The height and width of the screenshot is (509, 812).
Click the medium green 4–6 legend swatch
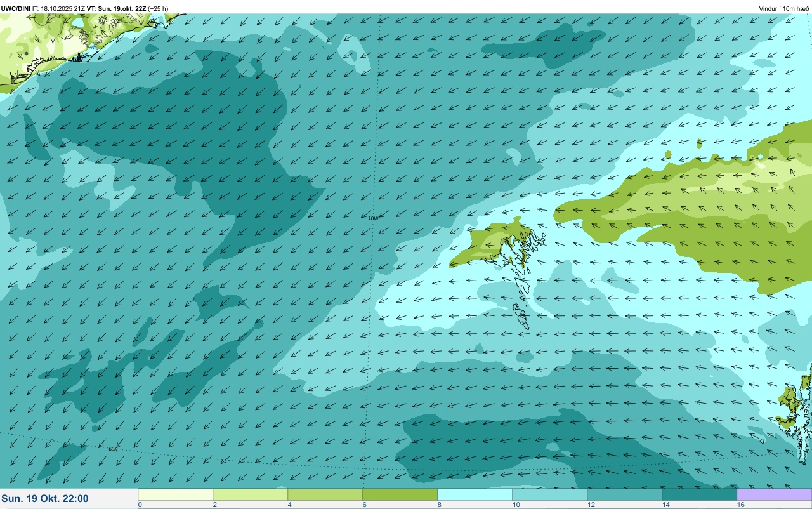tap(325, 494)
